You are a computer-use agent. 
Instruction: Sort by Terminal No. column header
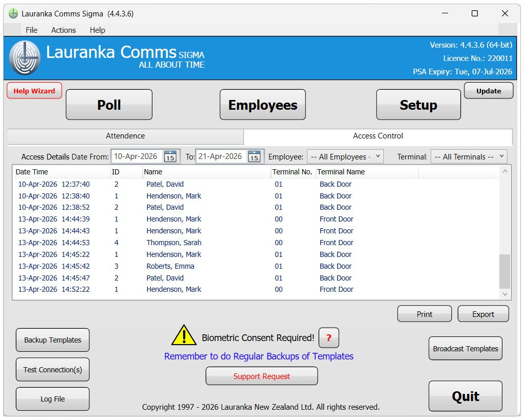pyautogui.click(x=293, y=172)
